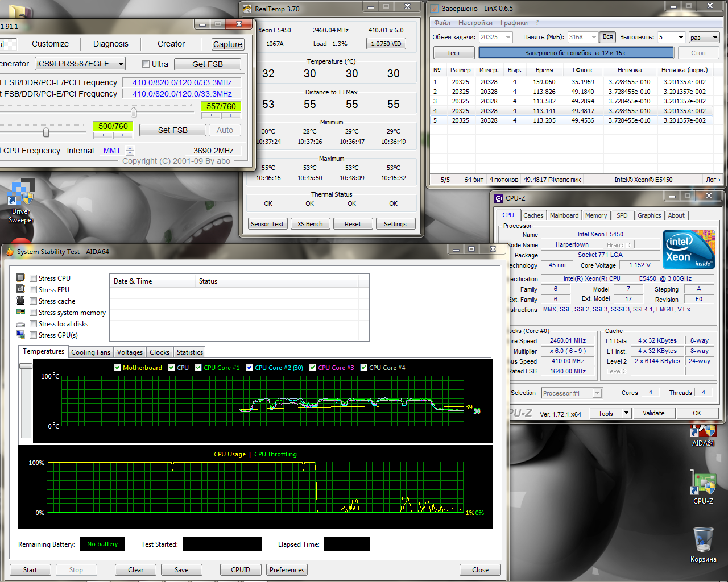Open the Графики menu in LinX
The width and height of the screenshot is (728, 582).
tap(514, 23)
